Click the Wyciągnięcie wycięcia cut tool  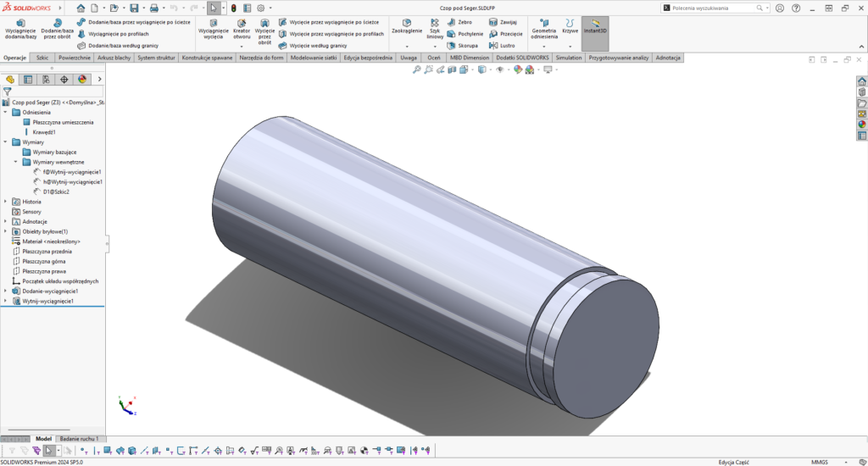pyautogui.click(x=213, y=29)
